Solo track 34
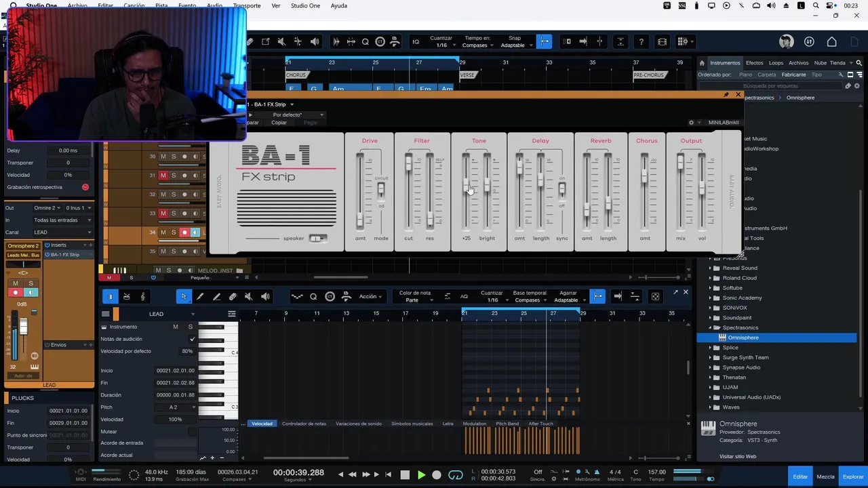Viewport: 868px width, 488px height. [173, 232]
